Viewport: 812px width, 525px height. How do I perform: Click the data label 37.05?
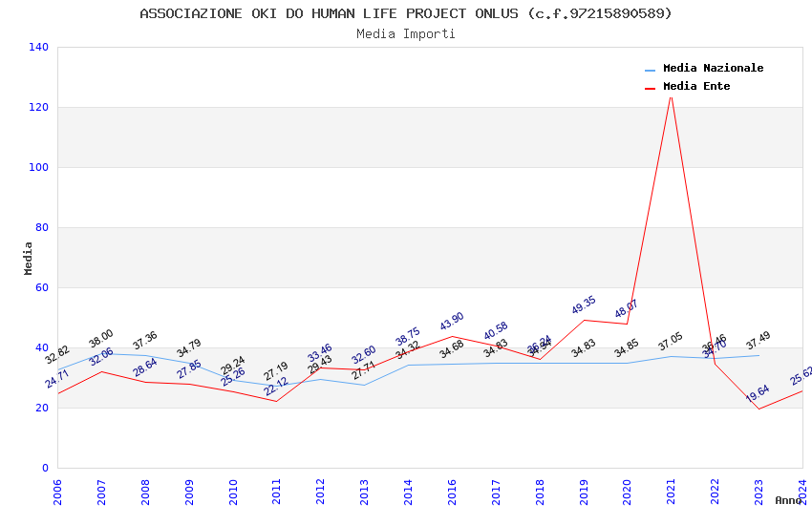click(x=672, y=342)
